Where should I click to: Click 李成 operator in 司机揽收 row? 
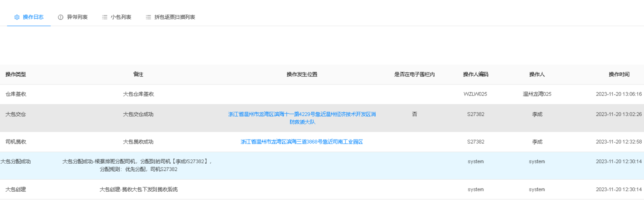click(537, 142)
